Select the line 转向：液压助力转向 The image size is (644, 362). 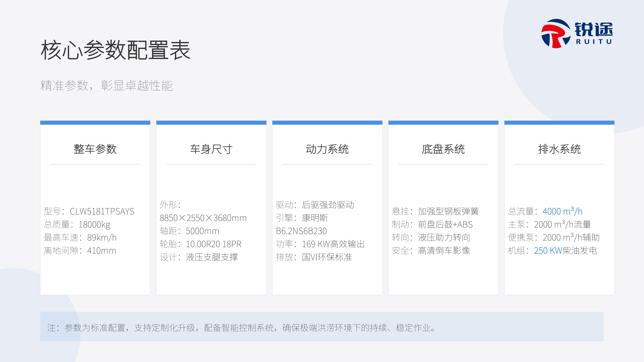(x=431, y=238)
